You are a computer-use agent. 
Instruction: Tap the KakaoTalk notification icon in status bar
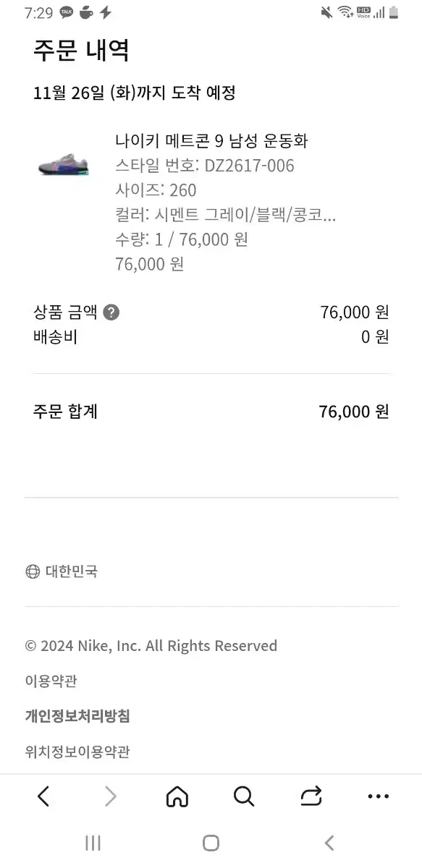click(67, 12)
